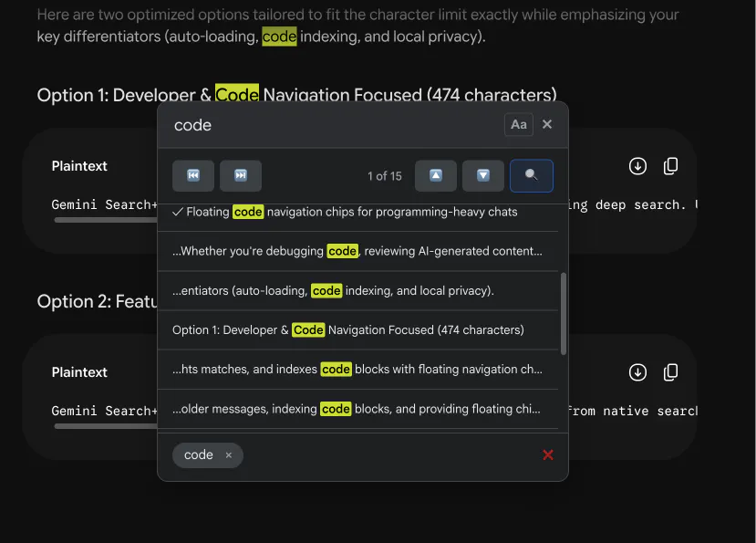Click the Option 2 code block horizontal scrollbar
This screenshot has width=756, height=543.
tap(106, 426)
